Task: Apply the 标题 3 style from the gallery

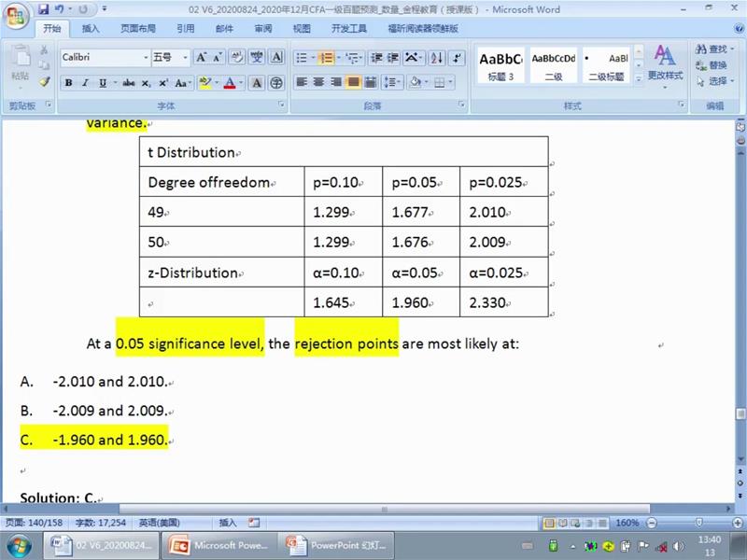Action: coord(500,65)
